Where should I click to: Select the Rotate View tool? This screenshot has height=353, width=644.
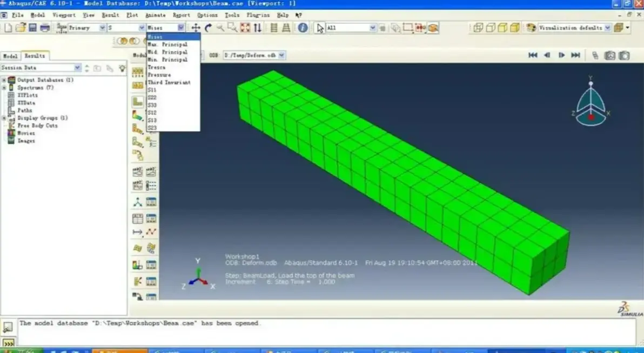(208, 28)
